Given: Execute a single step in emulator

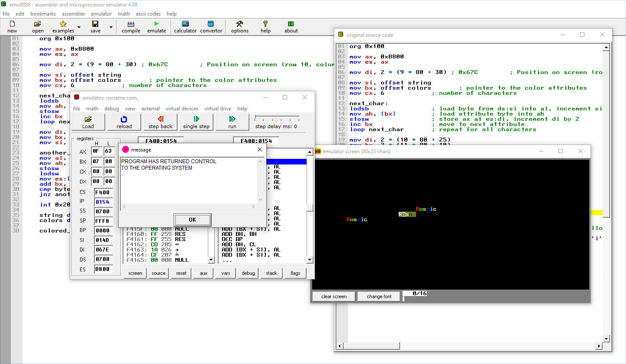Looking at the screenshot, I should coord(196,122).
